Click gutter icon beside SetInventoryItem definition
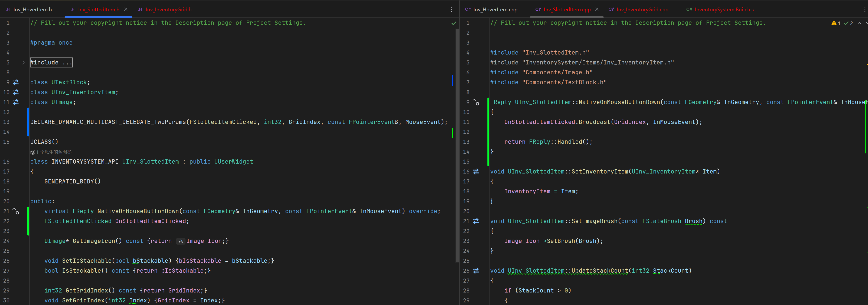Viewport: 868px width, 305px height. (476, 172)
